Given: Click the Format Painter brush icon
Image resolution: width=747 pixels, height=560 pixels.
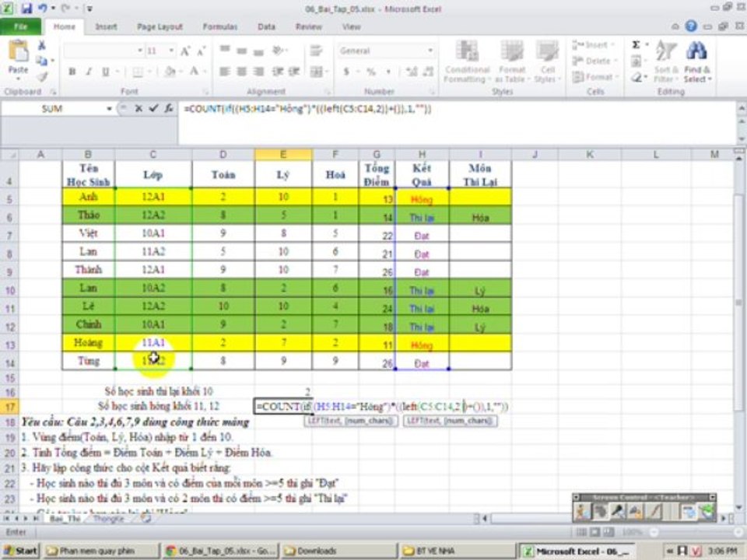Looking at the screenshot, I should 42,76.
